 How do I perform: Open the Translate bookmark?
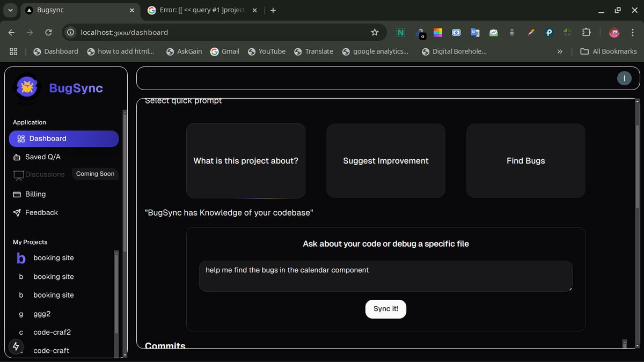tap(313, 51)
